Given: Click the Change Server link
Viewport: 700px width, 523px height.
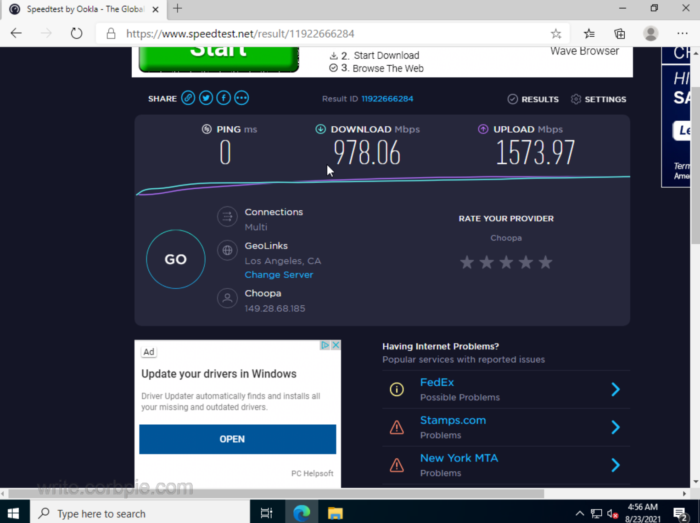Looking at the screenshot, I should click(279, 275).
